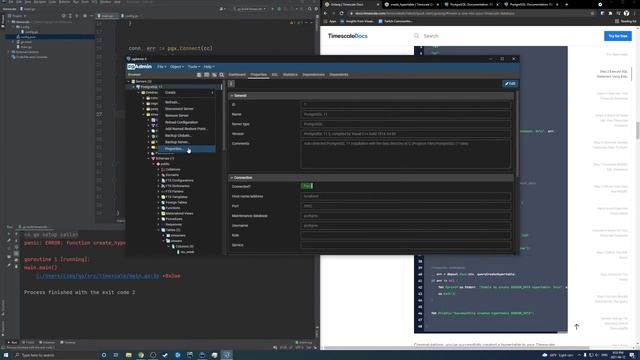This screenshot has width=640, height=360.
Task: Select the Materialized Views tree item
Action: pos(180,213)
